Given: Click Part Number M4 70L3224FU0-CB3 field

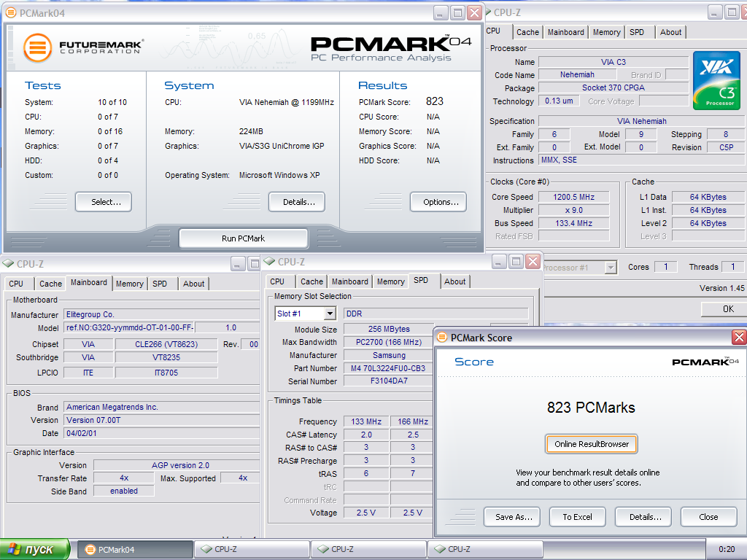Looking at the screenshot, I should tap(388, 368).
